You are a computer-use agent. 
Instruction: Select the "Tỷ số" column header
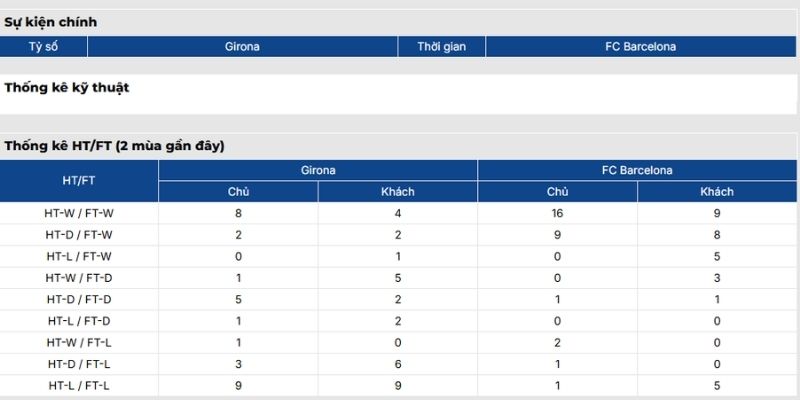pos(44,47)
